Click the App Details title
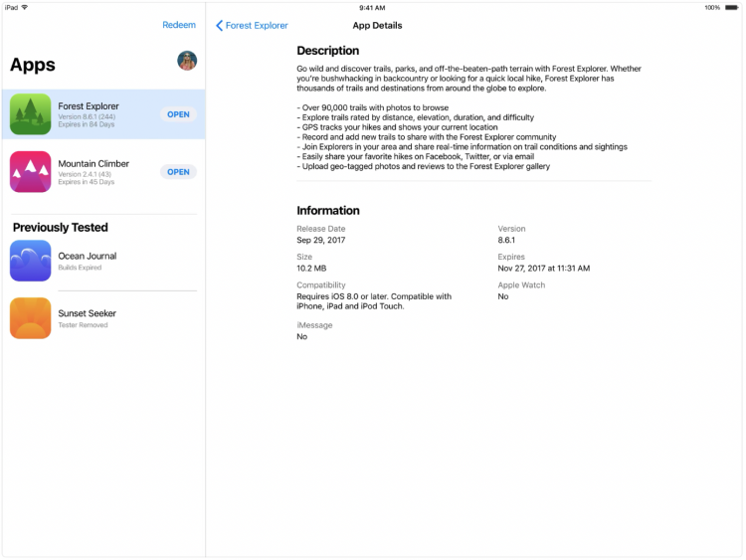This screenshot has height=560, width=746. 377,26
